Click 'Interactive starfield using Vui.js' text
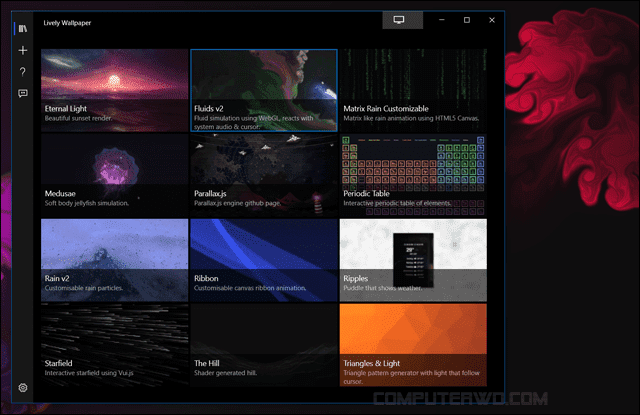This screenshot has height=415, width=640. [89, 373]
